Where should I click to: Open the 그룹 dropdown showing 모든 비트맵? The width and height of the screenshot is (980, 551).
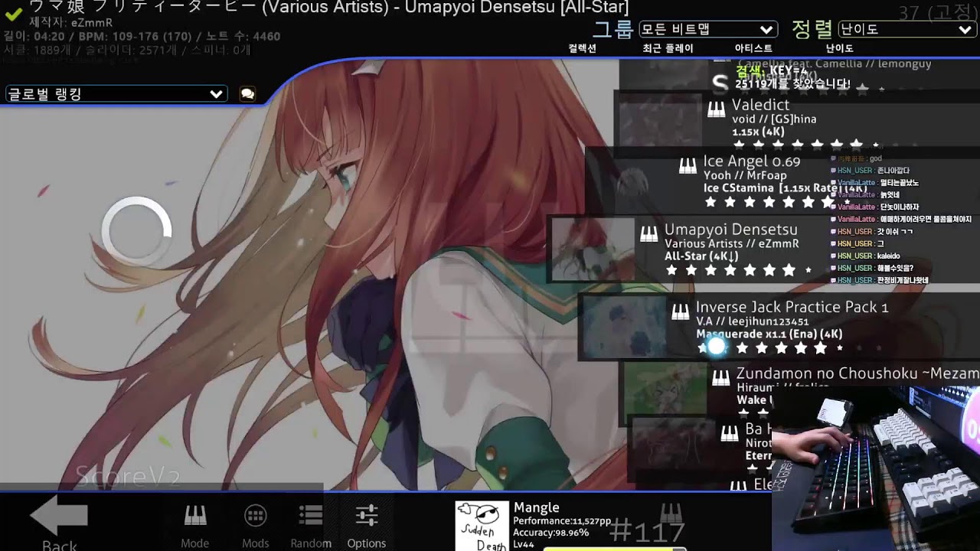click(x=708, y=29)
